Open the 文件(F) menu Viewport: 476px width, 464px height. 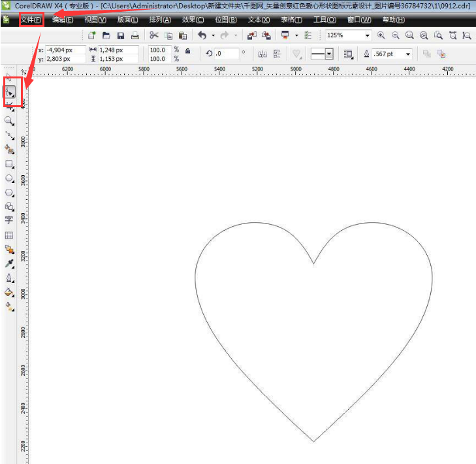(31, 20)
